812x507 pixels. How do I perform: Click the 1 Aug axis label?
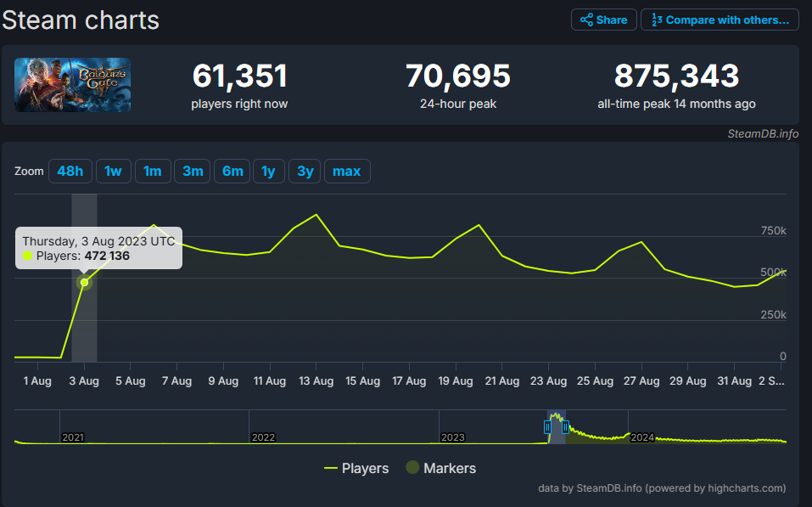pos(37,381)
